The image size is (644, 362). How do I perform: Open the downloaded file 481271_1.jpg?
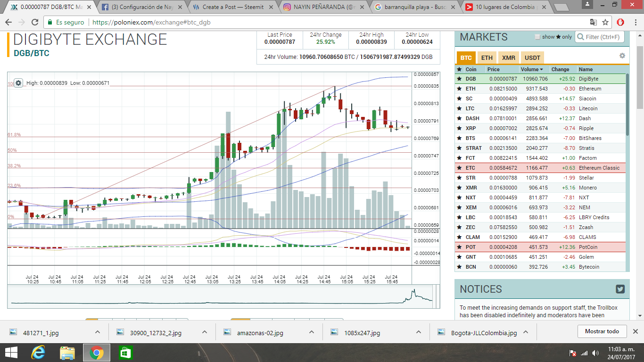tap(40, 333)
